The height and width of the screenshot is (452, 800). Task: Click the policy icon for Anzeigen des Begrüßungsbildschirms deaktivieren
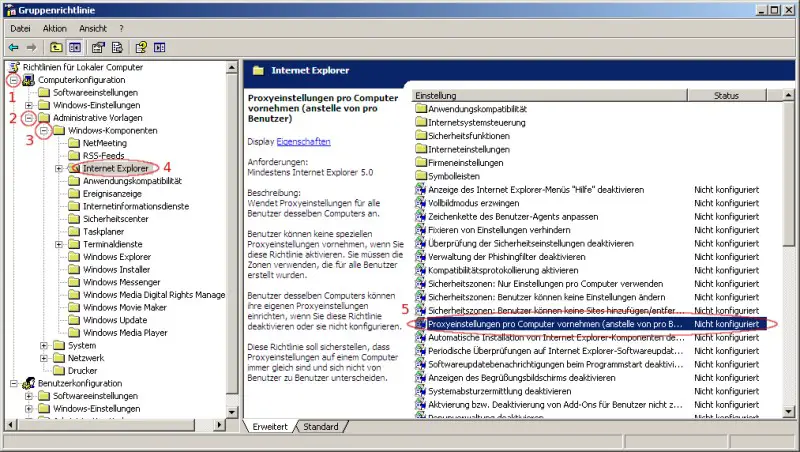pos(420,378)
